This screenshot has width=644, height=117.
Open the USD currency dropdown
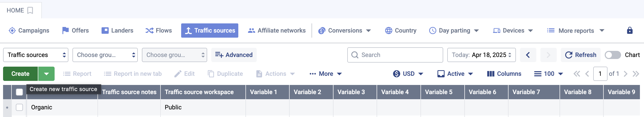point(408,74)
